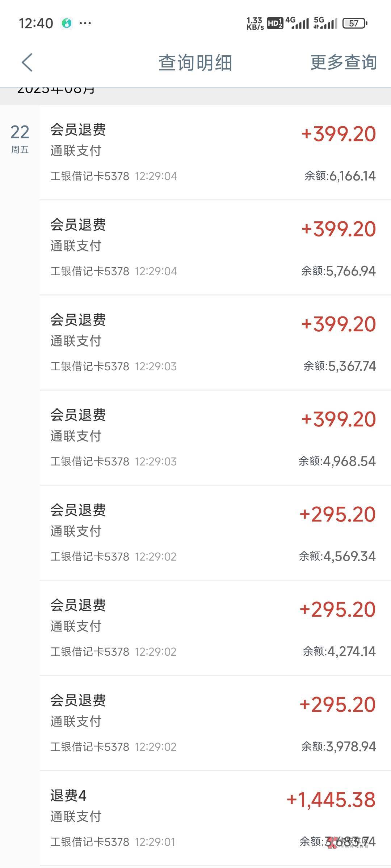Image resolution: width=391 pixels, height=868 pixels.
Task: Open the +295.20 entry with balance 4,569.34
Action: 214,533
